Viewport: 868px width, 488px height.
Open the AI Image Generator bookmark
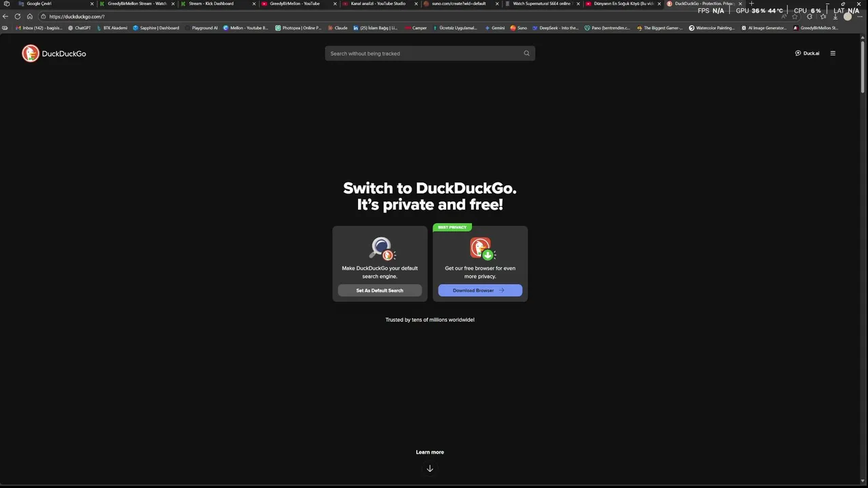point(764,28)
